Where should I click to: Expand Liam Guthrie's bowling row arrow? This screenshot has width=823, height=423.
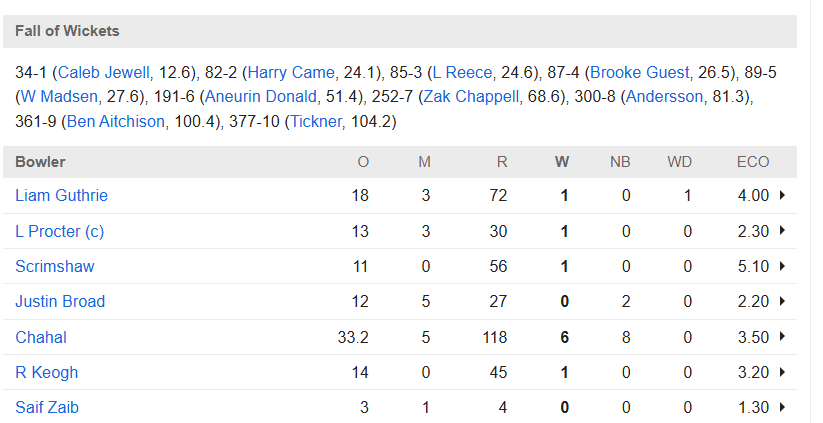click(783, 195)
